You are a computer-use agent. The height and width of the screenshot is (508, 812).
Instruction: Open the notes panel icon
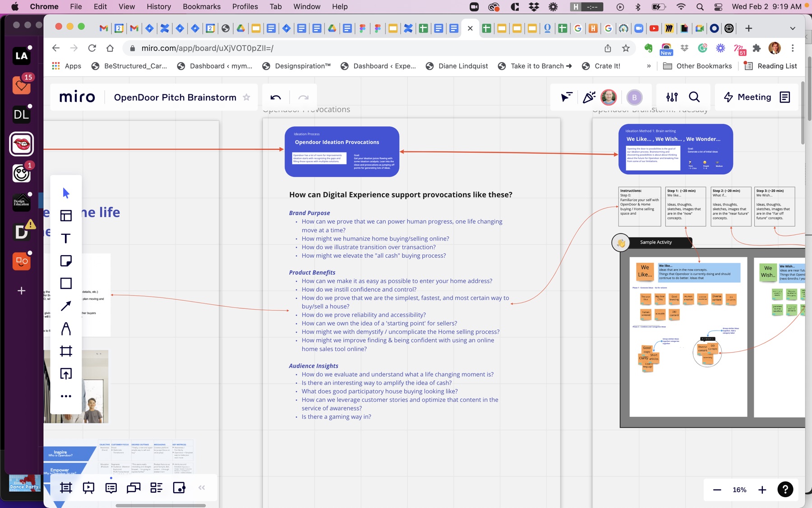click(785, 97)
